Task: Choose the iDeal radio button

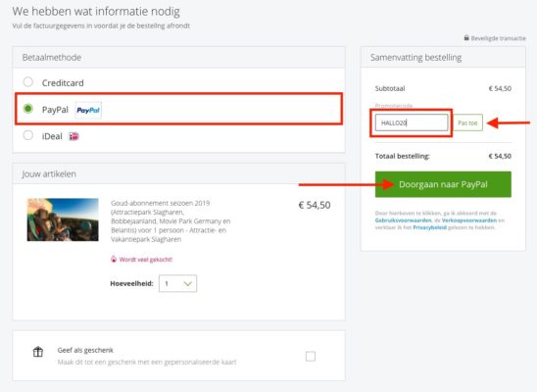Action: [x=28, y=135]
